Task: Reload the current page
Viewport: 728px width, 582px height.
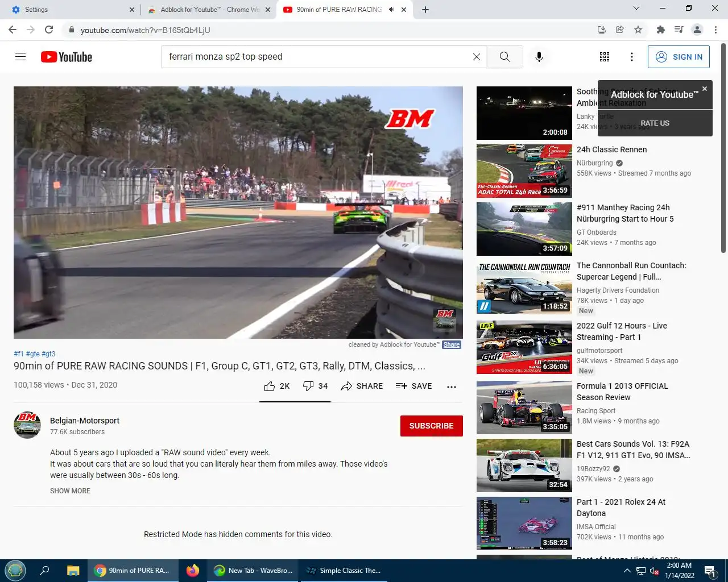Action: point(49,30)
